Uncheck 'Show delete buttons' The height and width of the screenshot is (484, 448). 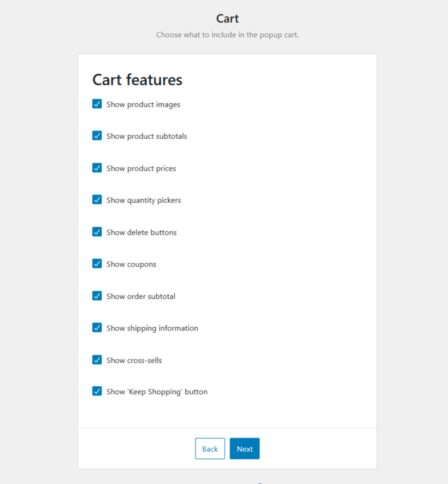tap(97, 232)
